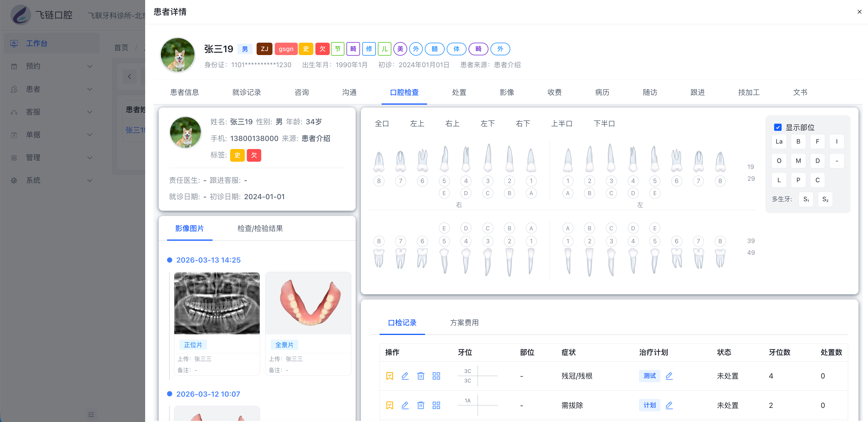868x422 pixels.
Task: Click the red 欠 tag swatch in 标签
Action: 254,155
